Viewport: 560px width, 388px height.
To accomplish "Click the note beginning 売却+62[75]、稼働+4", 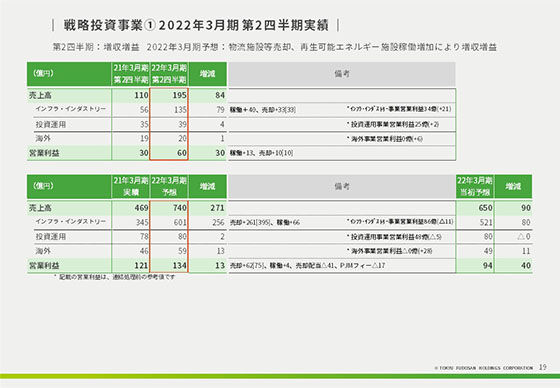I will [308, 265].
